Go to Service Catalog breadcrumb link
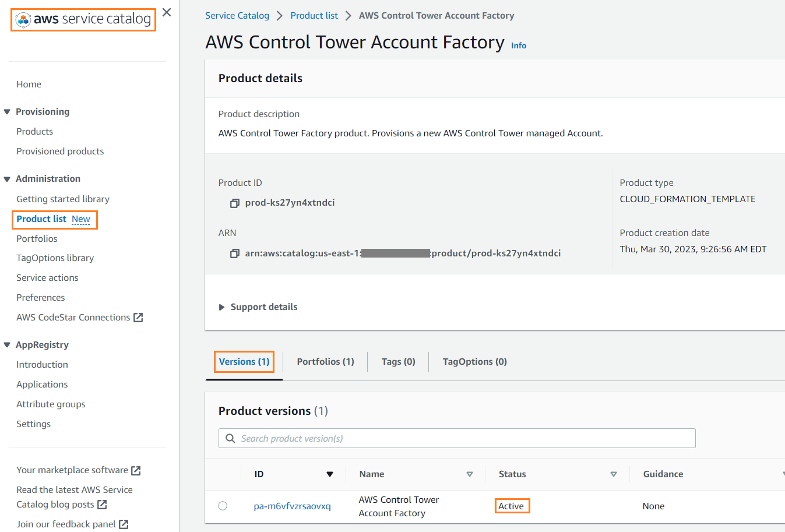Image resolution: width=785 pixels, height=532 pixels. click(x=237, y=16)
